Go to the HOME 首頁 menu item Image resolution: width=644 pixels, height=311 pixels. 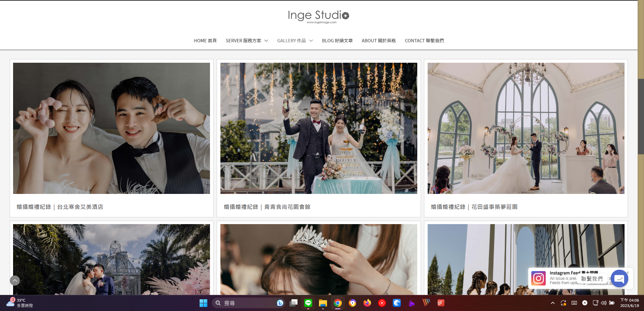pyautogui.click(x=205, y=41)
